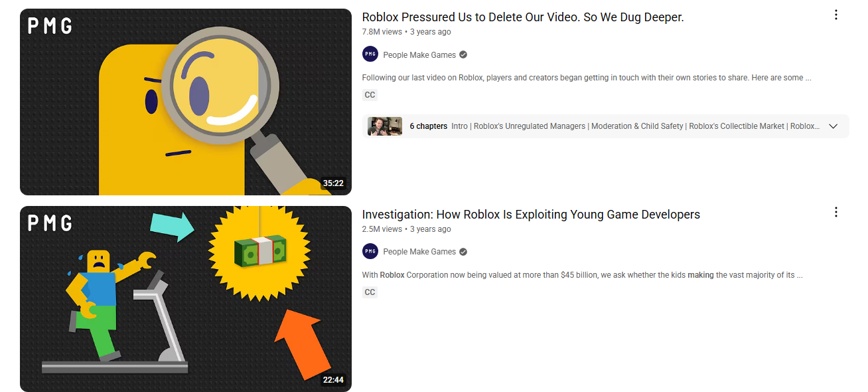The height and width of the screenshot is (392, 868).
Task: Click People Make Games avatar under Investigation video
Action: point(370,251)
